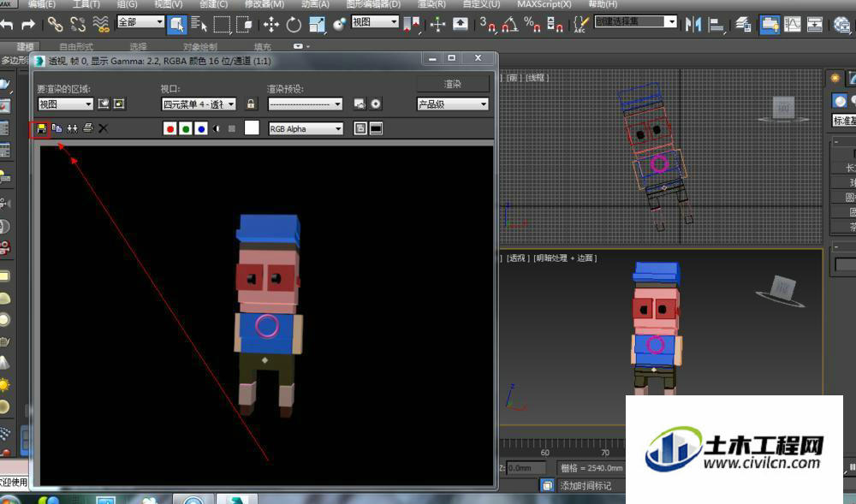Open the 工具(T) menu
The width and height of the screenshot is (856, 504).
86,3
